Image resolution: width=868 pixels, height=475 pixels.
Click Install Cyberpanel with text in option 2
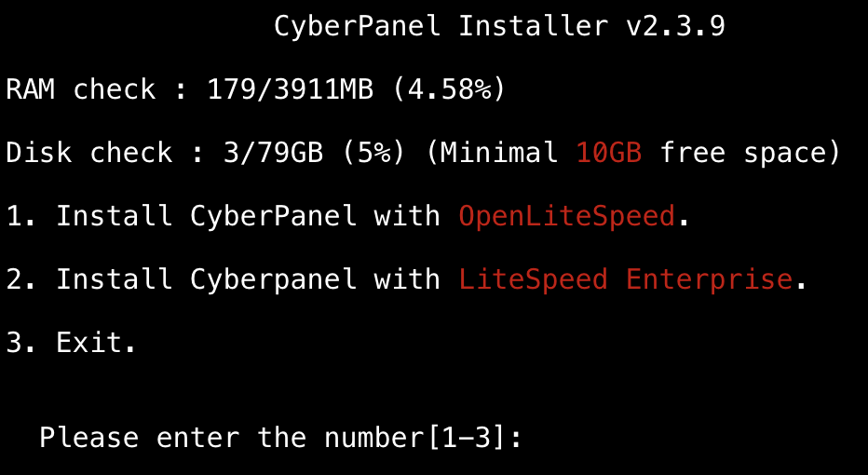coord(248,279)
